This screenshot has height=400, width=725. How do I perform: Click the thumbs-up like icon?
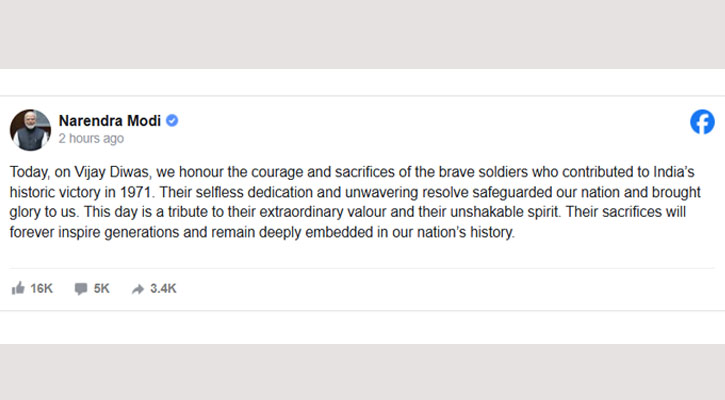pos(17,288)
